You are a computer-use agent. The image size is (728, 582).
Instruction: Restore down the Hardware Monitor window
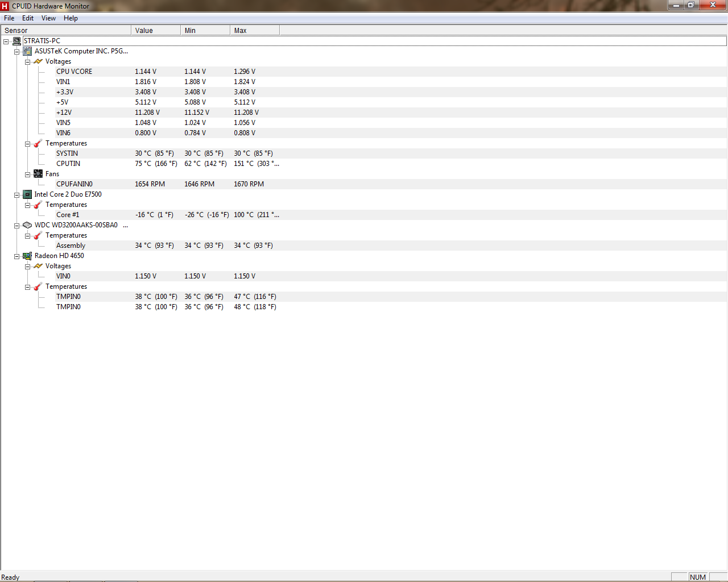[690, 5]
